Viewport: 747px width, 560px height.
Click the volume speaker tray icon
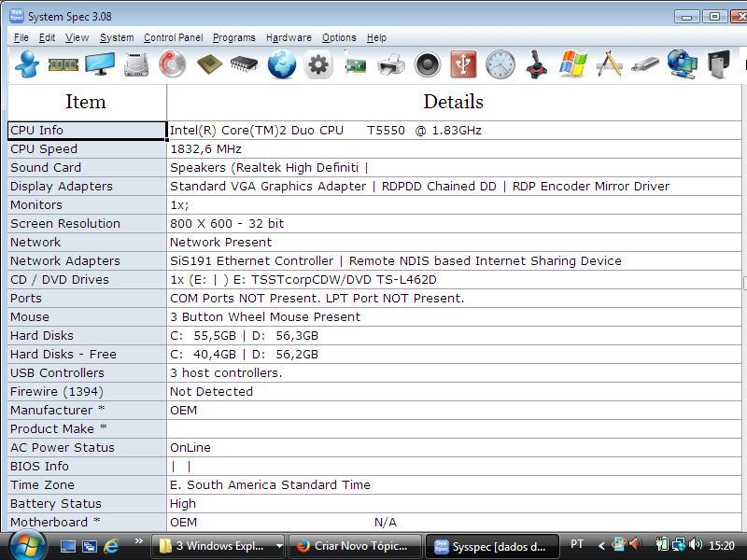point(696,544)
